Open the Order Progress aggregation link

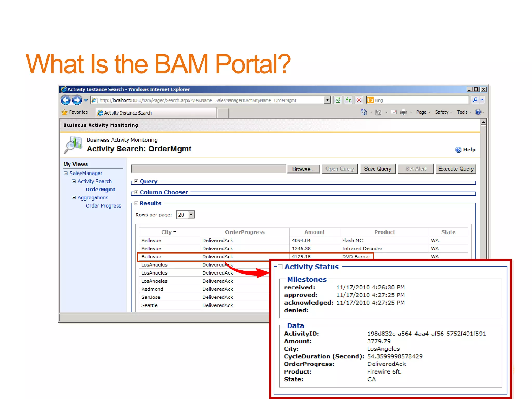pos(103,206)
